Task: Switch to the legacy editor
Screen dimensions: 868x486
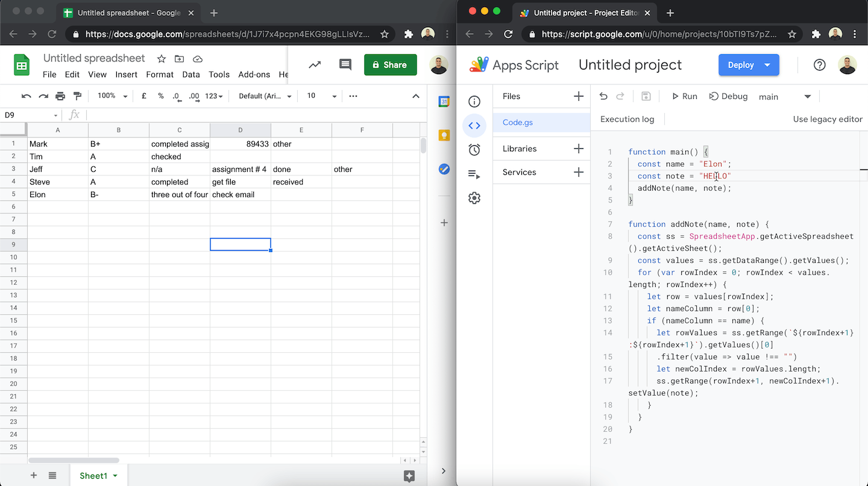Action: (x=827, y=119)
